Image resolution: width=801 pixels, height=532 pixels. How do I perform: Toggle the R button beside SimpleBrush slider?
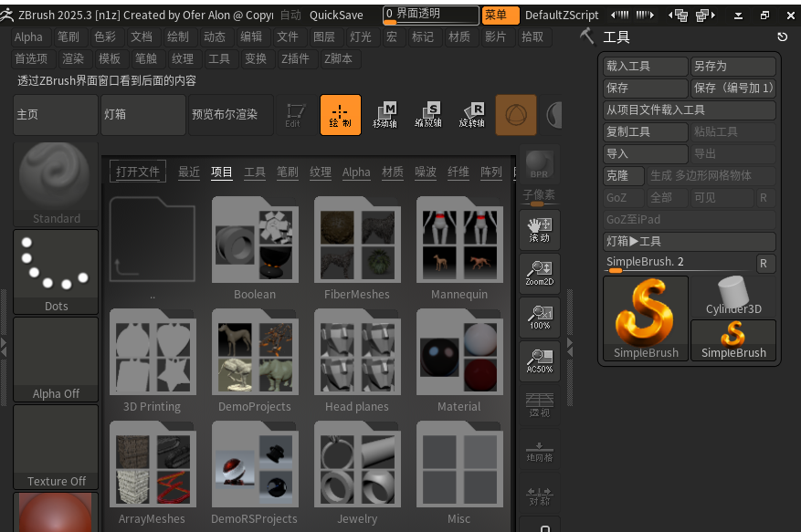[765, 263]
